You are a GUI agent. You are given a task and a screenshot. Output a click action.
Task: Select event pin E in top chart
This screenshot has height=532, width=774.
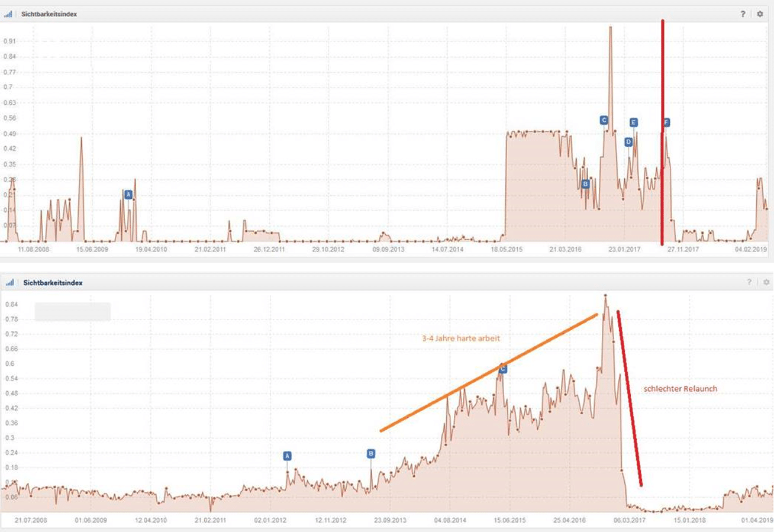point(633,122)
